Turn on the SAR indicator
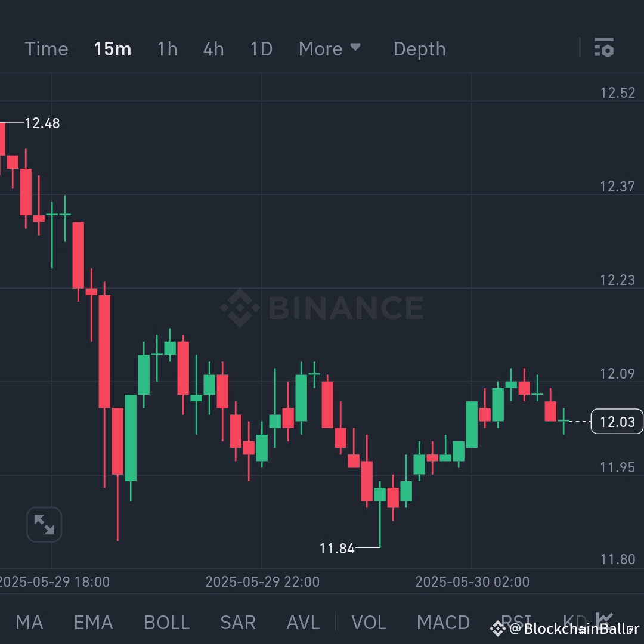The width and height of the screenshot is (644, 644). [x=237, y=623]
